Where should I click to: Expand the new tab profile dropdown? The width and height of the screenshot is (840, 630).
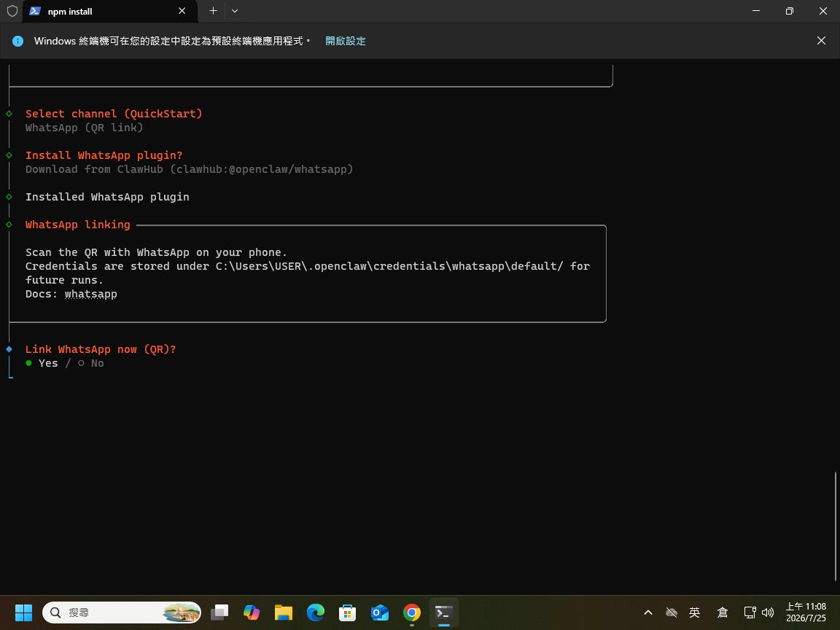tap(235, 11)
